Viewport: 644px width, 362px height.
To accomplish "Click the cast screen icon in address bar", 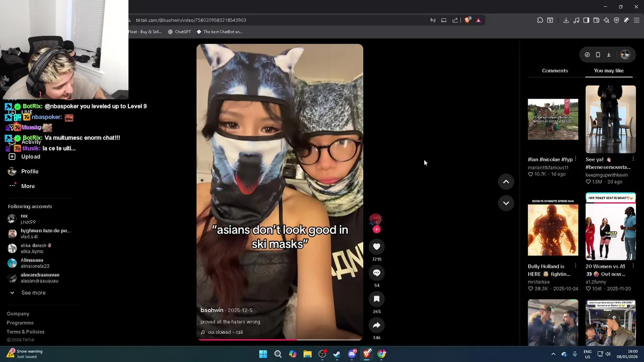I will pyautogui.click(x=444, y=20).
